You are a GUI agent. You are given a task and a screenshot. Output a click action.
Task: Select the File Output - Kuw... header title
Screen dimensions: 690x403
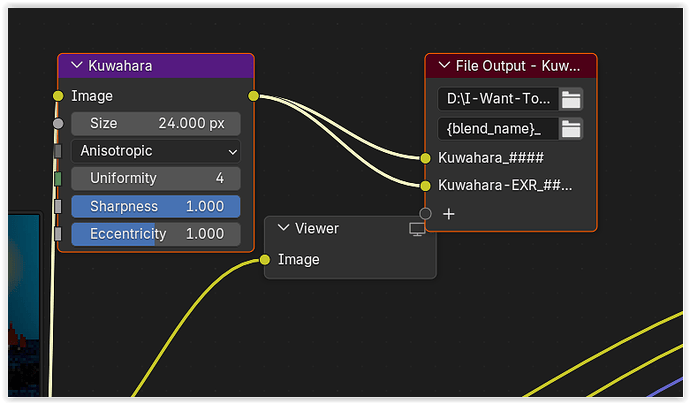518,66
